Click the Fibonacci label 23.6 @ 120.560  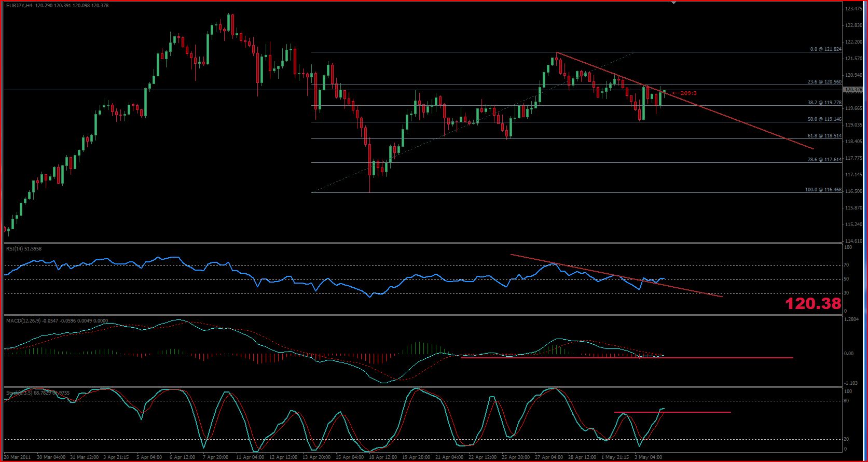coord(825,82)
